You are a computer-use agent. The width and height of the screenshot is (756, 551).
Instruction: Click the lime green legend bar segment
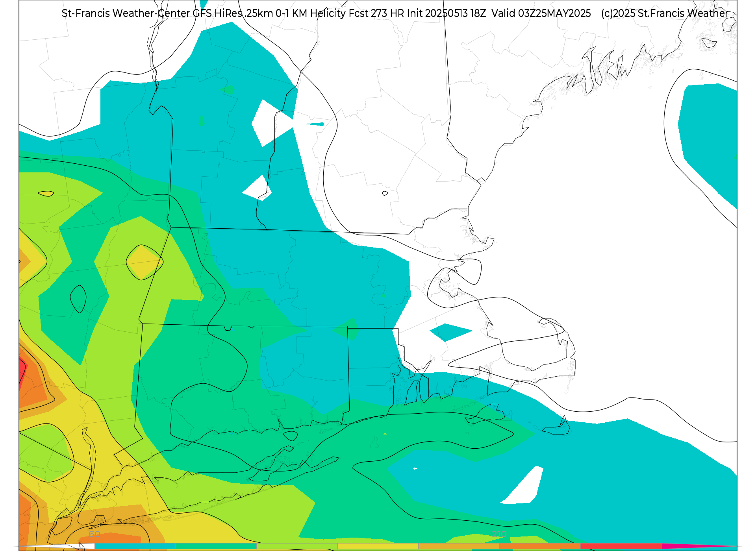coord(297,546)
